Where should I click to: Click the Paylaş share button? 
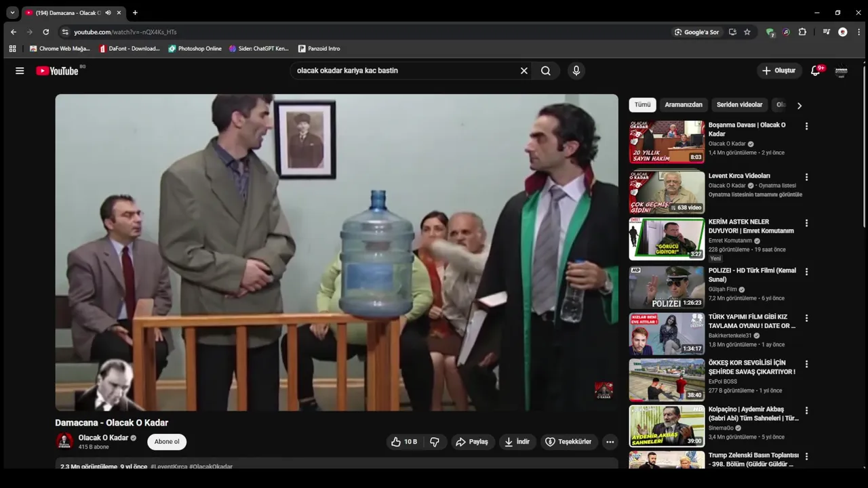472,442
